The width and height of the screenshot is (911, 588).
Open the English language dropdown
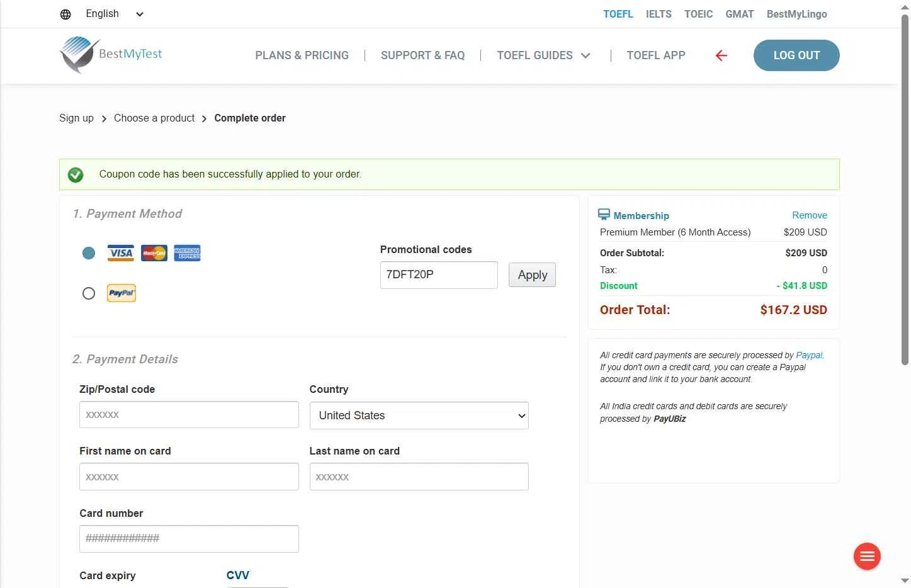(x=115, y=14)
